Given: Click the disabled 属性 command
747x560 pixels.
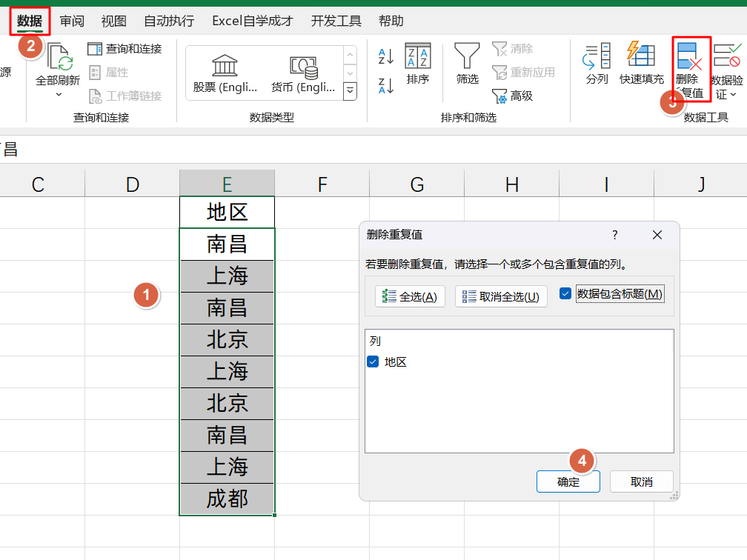Looking at the screenshot, I should coord(109,73).
